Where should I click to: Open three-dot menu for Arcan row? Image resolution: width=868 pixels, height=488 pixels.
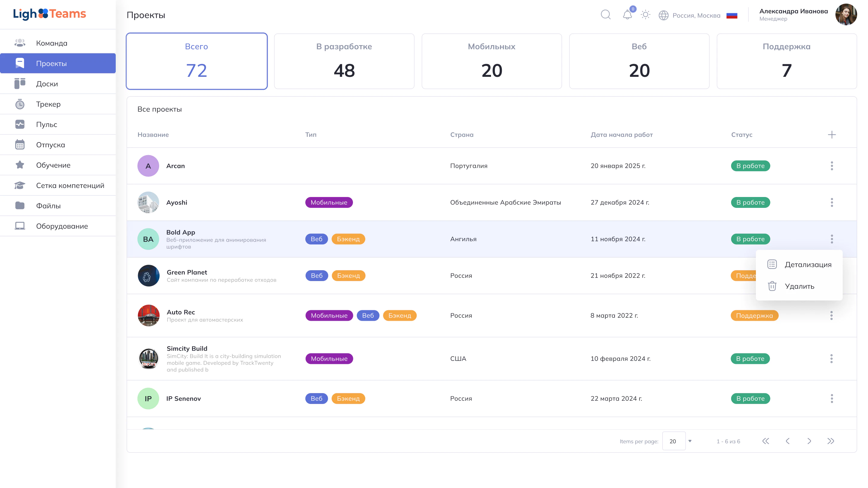click(832, 166)
